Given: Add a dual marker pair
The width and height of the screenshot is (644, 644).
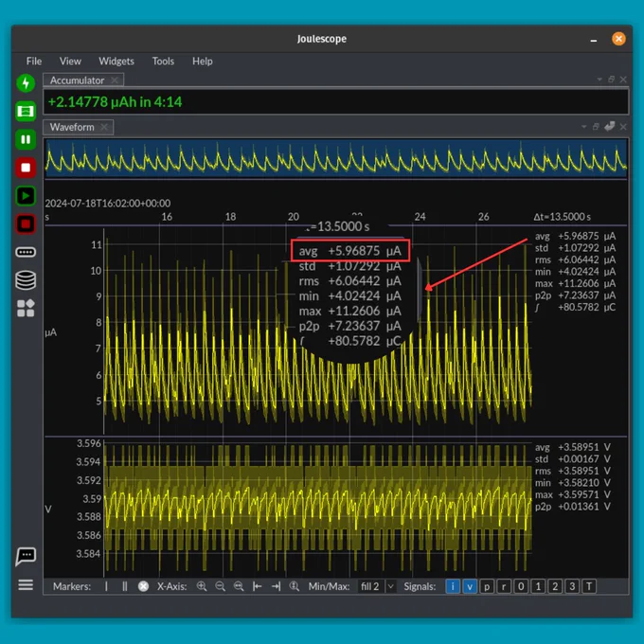Looking at the screenshot, I should (x=124, y=586).
